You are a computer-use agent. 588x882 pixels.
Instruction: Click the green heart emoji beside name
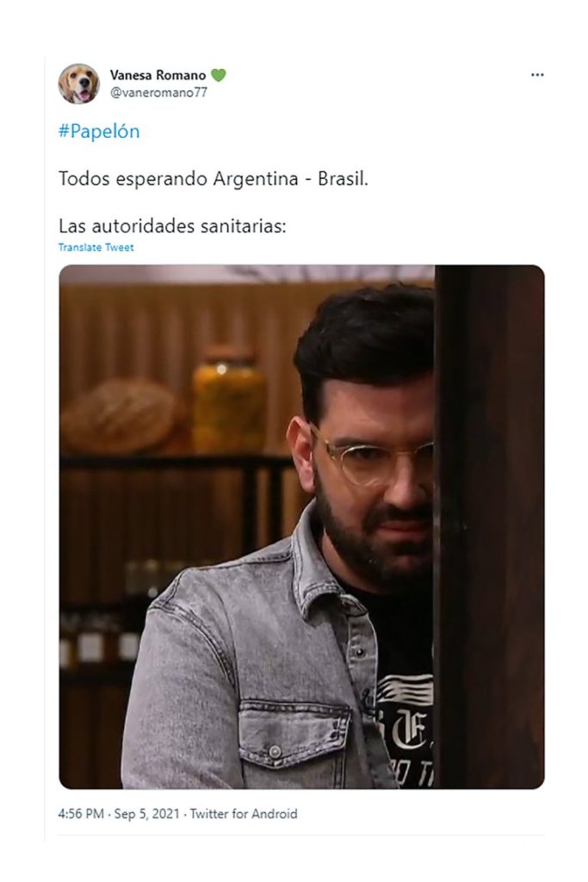pyautogui.click(x=219, y=75)
